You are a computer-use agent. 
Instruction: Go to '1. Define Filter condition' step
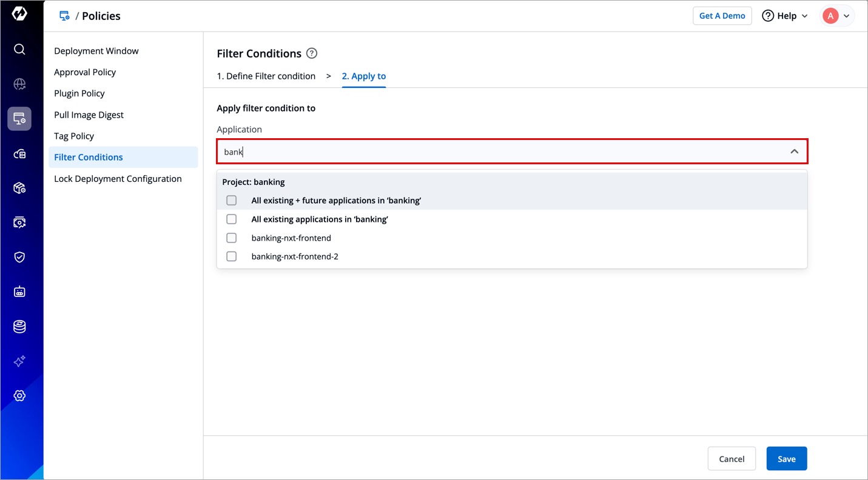click(266, 76)
